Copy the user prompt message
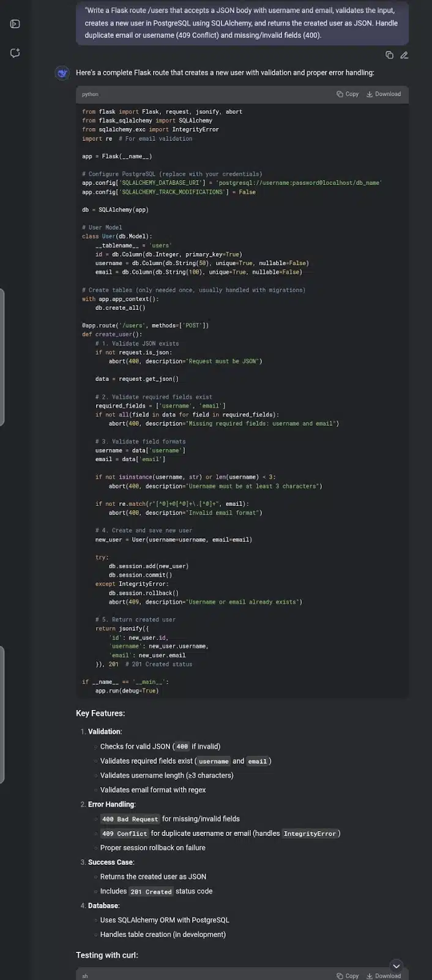Viewport: 432px width, 980px height. pyautogui.click(x=389, y=55)
